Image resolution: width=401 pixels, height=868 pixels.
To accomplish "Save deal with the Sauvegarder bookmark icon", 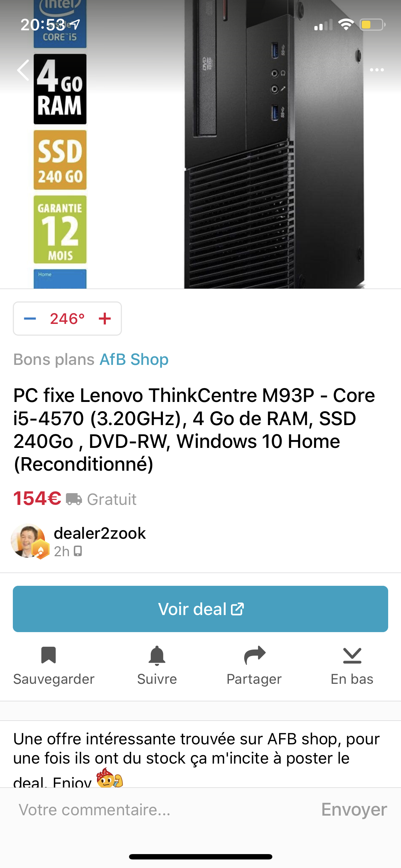I will [49, 655].
